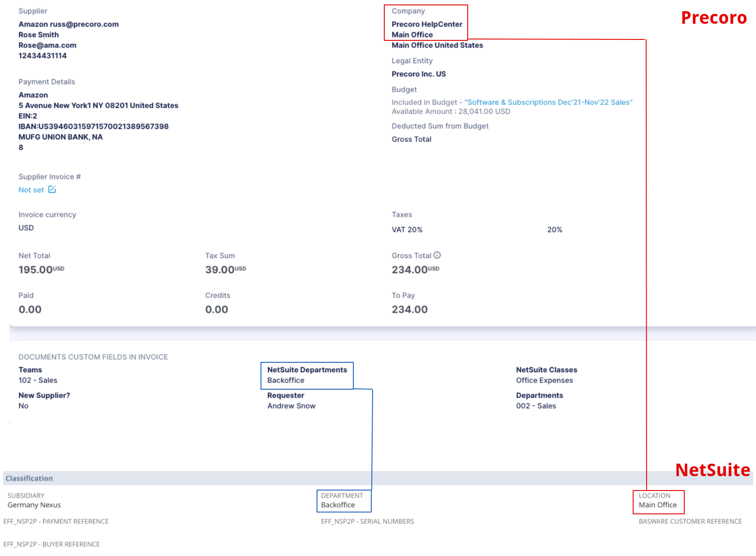Click the Requester value Andrew Snow
This screenshot has height=556, width=756.
291,406
